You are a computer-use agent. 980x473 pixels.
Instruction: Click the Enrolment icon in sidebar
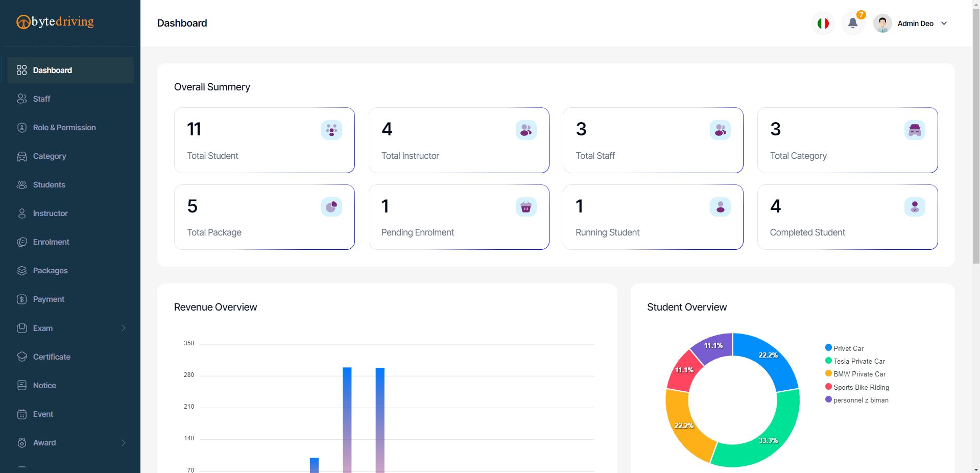coord(21,242)
